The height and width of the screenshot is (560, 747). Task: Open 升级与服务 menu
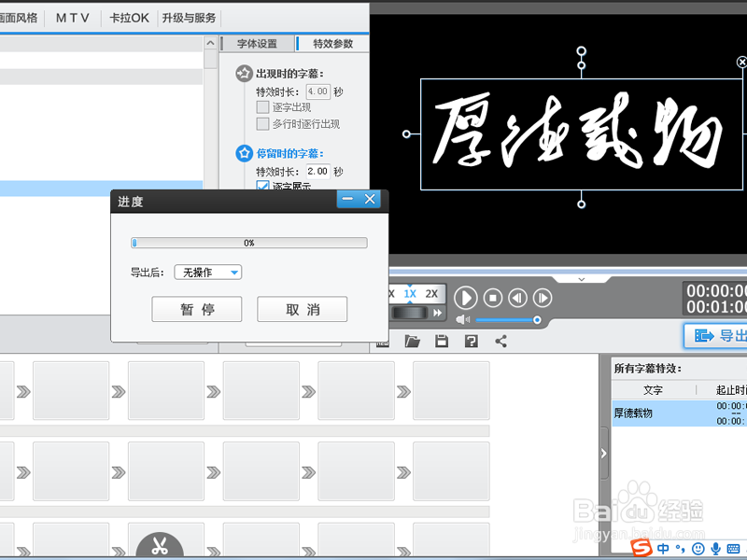tap(190, 18)
